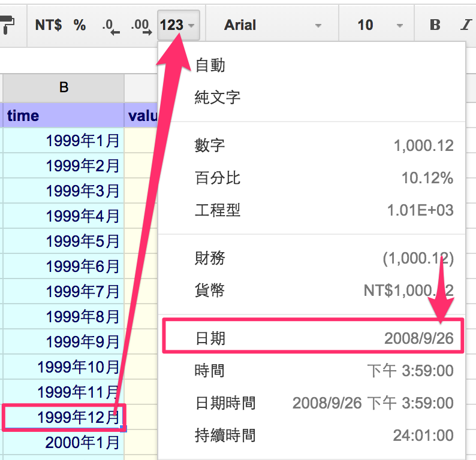Apply percent format button
The image size is (476, 460).
[x=80, y=25]
